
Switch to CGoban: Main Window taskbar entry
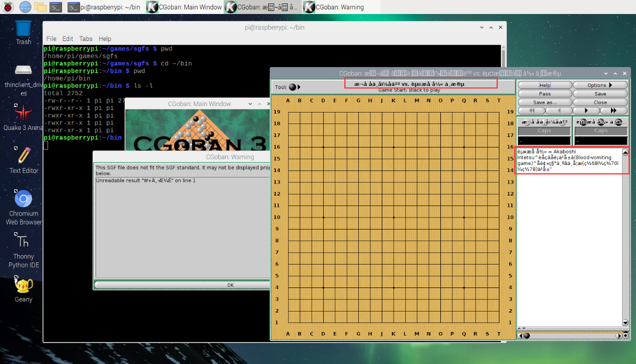click(185, 7)
